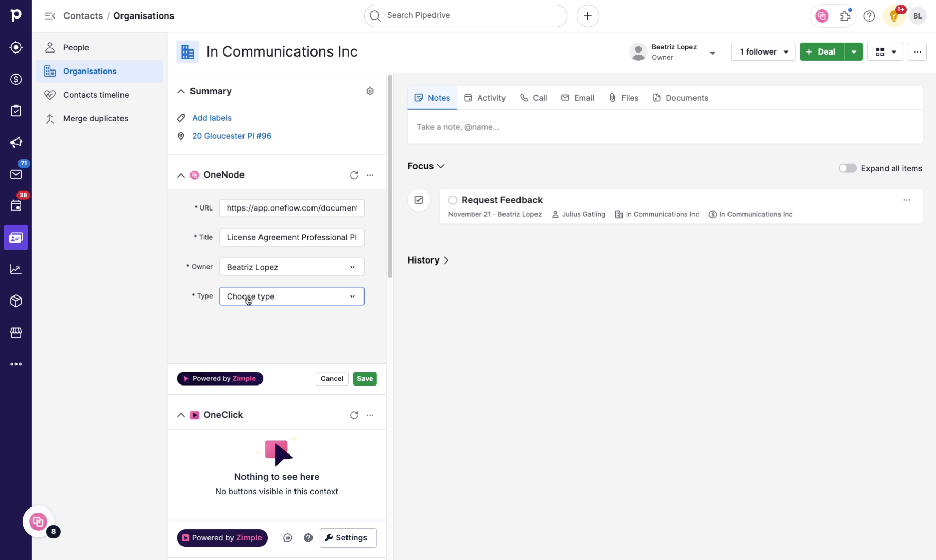
Task: Open Deals from the dollar icon in the sidebar
Action: (x=16, y=79)
